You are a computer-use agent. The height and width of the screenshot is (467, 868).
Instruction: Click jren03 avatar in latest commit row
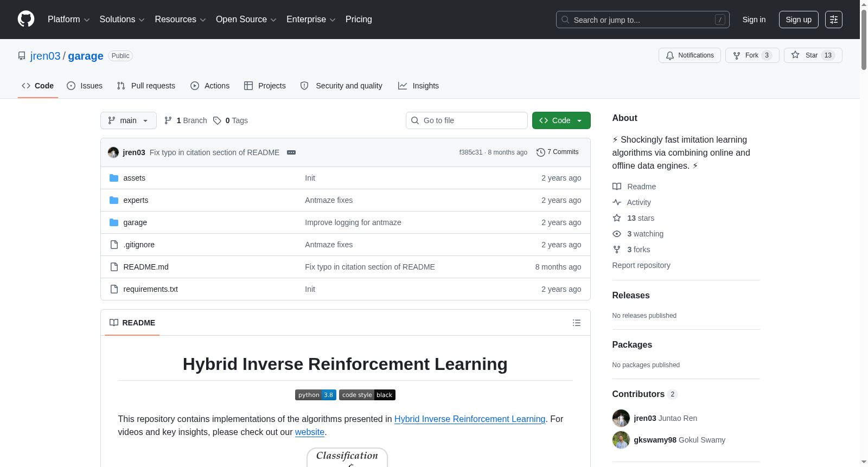(113, 152)
